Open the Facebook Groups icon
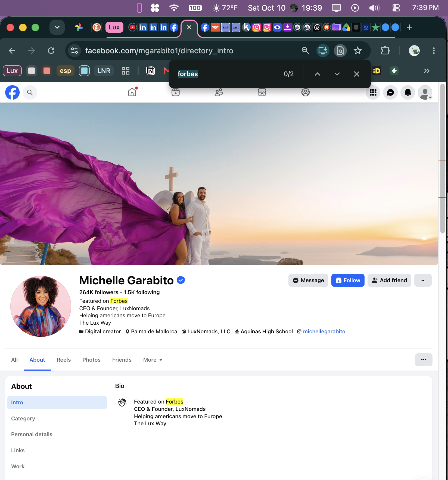The image size is (448, 480). (x=306, y=92)
